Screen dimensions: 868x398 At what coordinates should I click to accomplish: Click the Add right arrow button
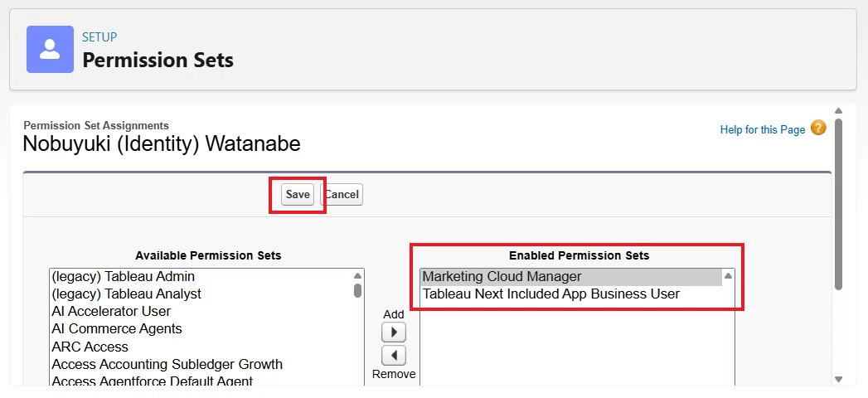394,332
